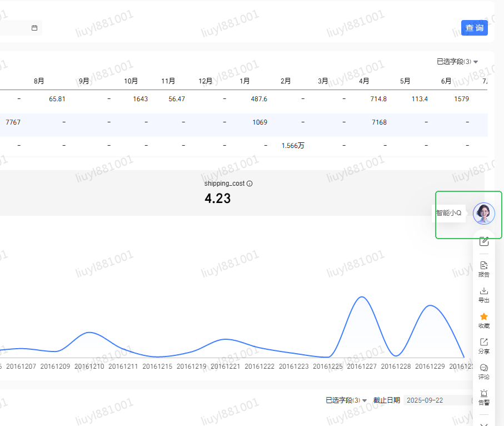The width and height of the screenshot is (504, 426).
Task: Select the table cell showing 7168
Action: 379,122
